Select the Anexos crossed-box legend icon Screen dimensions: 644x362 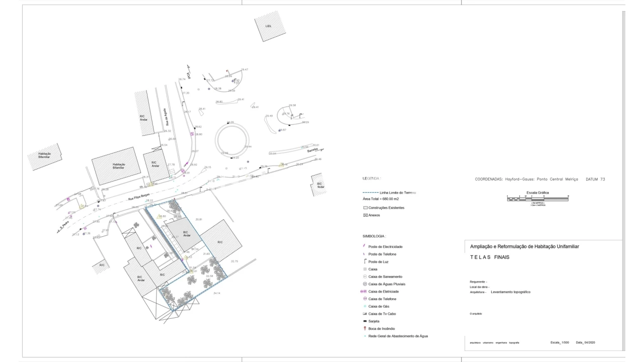click(365, 215)
